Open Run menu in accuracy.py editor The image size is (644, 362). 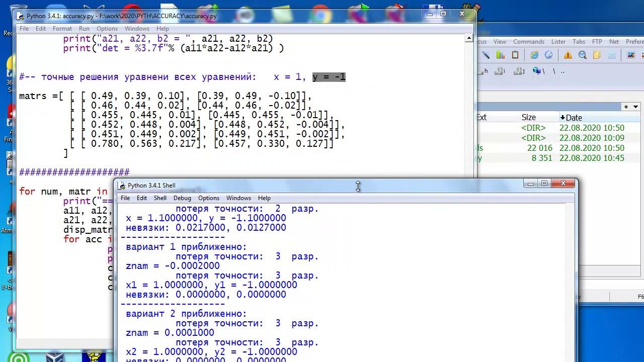[x=84, y=29]
